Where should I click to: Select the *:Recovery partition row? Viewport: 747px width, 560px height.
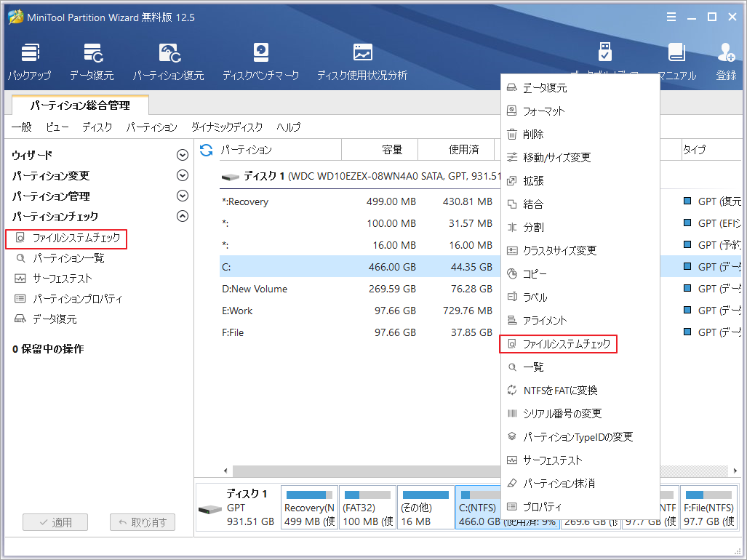360,201
